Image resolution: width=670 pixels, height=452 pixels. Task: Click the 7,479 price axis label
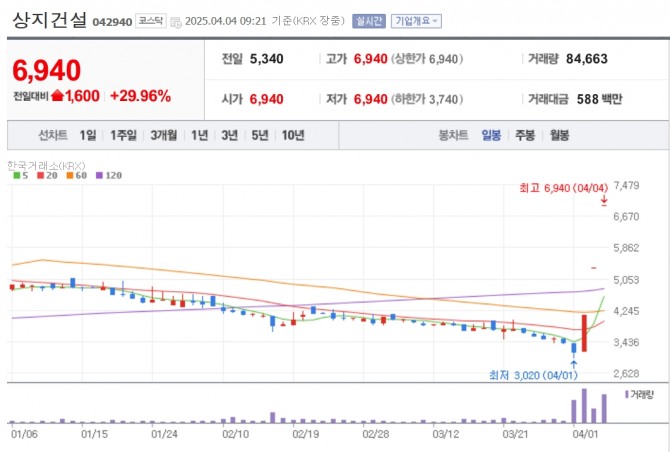pyautogui.click(x=626, y=185)
